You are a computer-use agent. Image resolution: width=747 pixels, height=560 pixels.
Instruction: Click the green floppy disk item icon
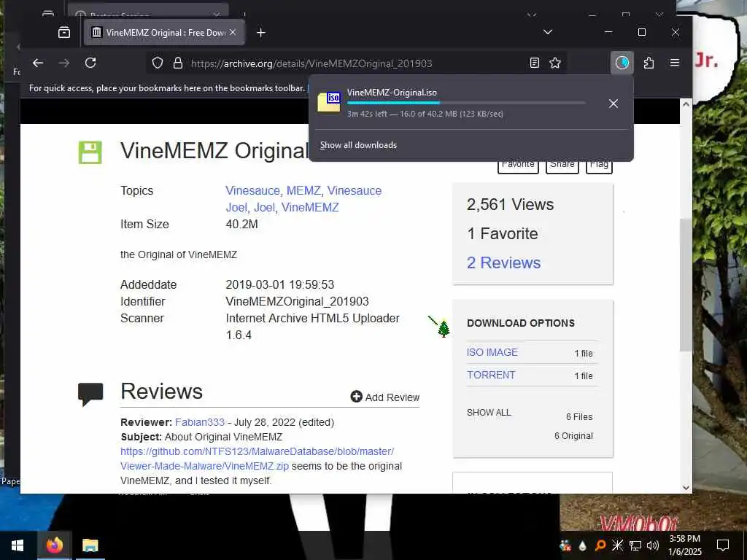pyautogui.click(x=90, y=152)
